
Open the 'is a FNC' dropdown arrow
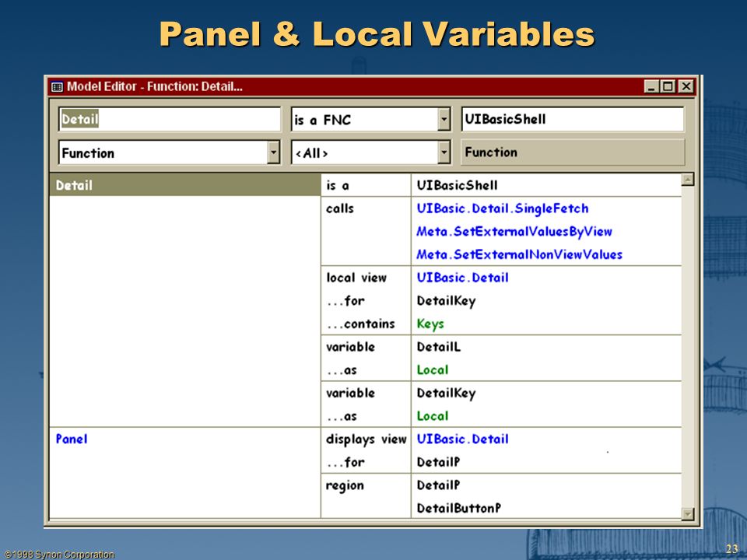(x=444, y=120)
